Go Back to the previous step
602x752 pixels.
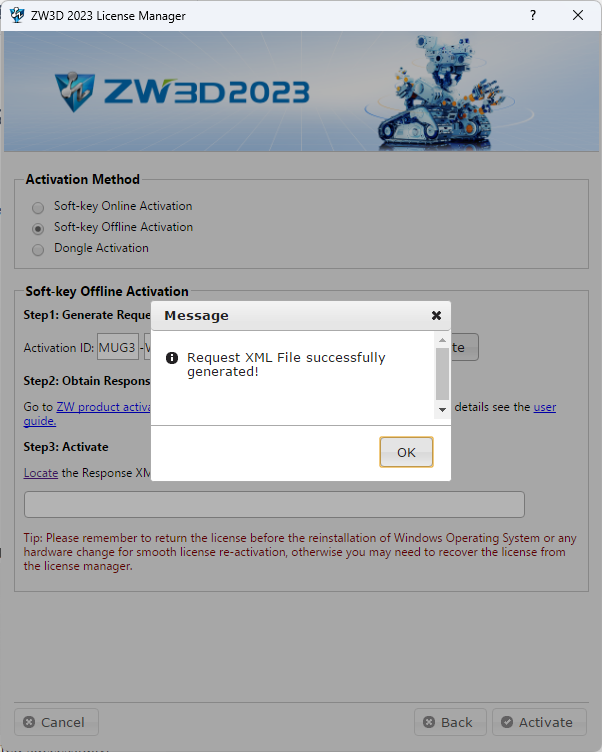(x=450, y=722)
